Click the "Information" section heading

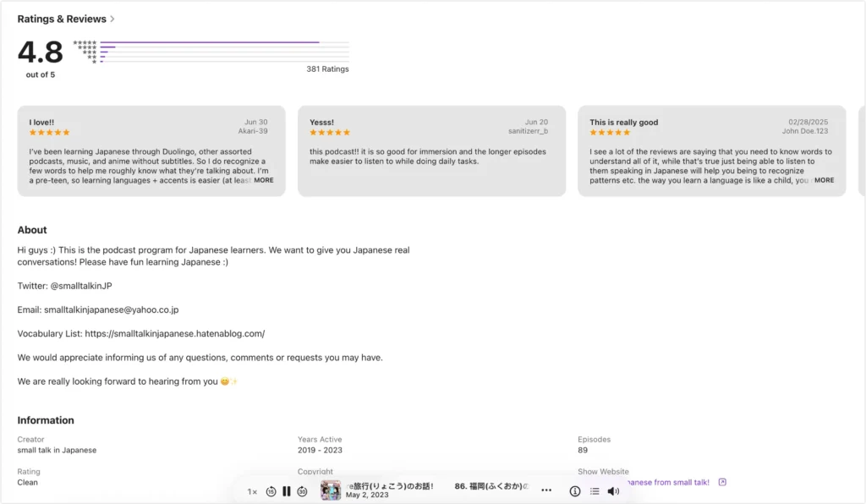coord(46,420)
